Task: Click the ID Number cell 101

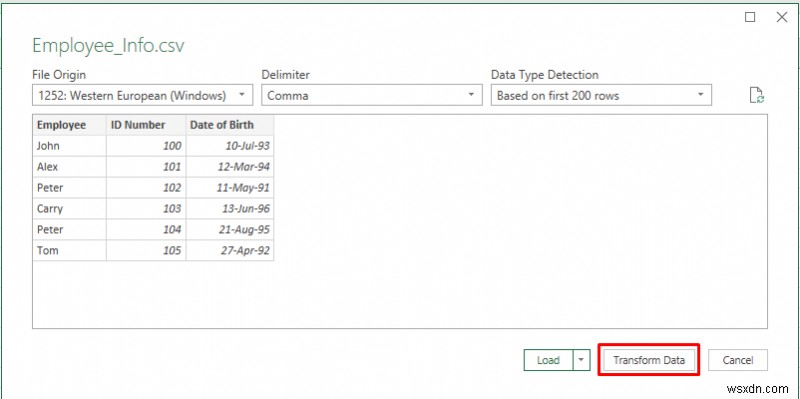Action: point(146,167)
